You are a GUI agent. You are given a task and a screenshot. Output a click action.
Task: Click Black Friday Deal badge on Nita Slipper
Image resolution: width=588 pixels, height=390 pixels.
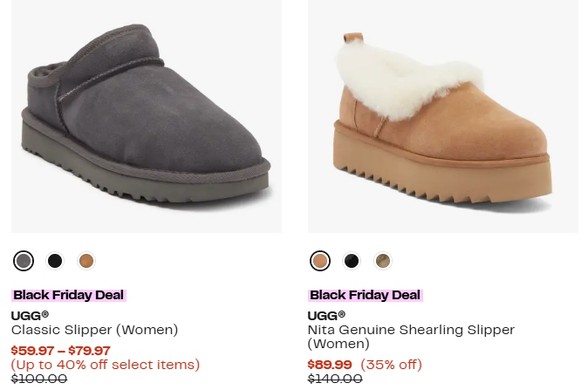(x=365, y=295)
